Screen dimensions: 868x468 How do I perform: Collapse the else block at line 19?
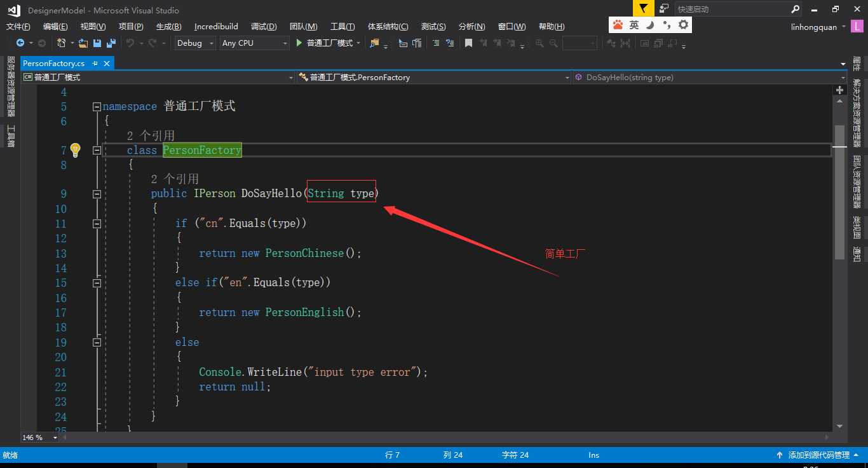click(97, 342)
